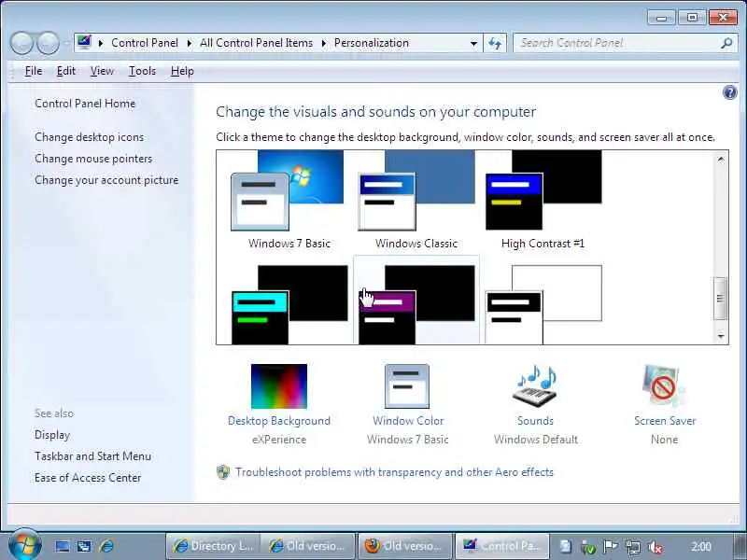Open Change desktop icons link
The height and width of the screenshot is (560, 747).
click(89, 137)
